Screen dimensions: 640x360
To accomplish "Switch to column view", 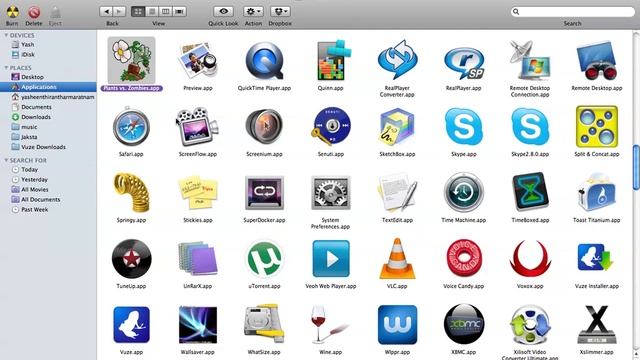I will [x=165, y=11].
